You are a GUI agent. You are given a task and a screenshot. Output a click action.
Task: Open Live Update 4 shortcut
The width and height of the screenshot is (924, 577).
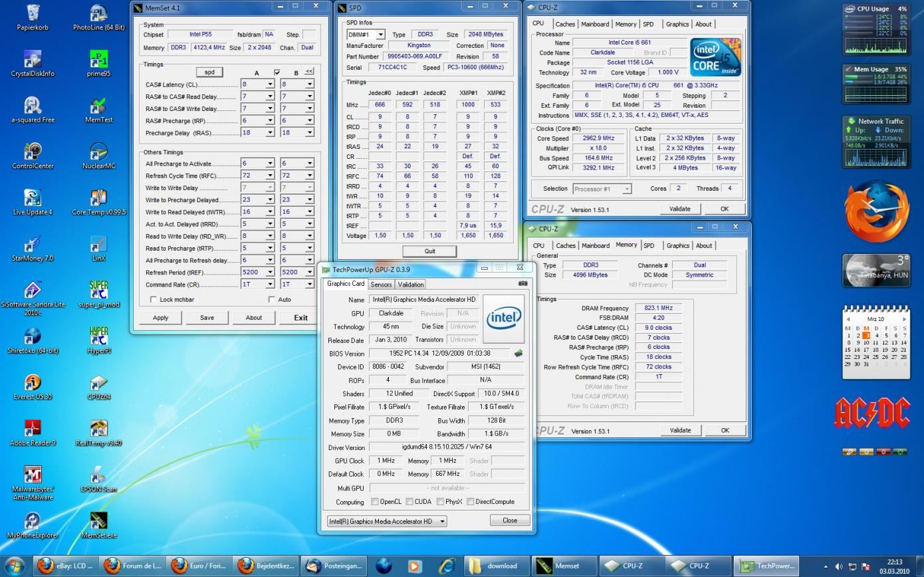click(x=33, y=202)
